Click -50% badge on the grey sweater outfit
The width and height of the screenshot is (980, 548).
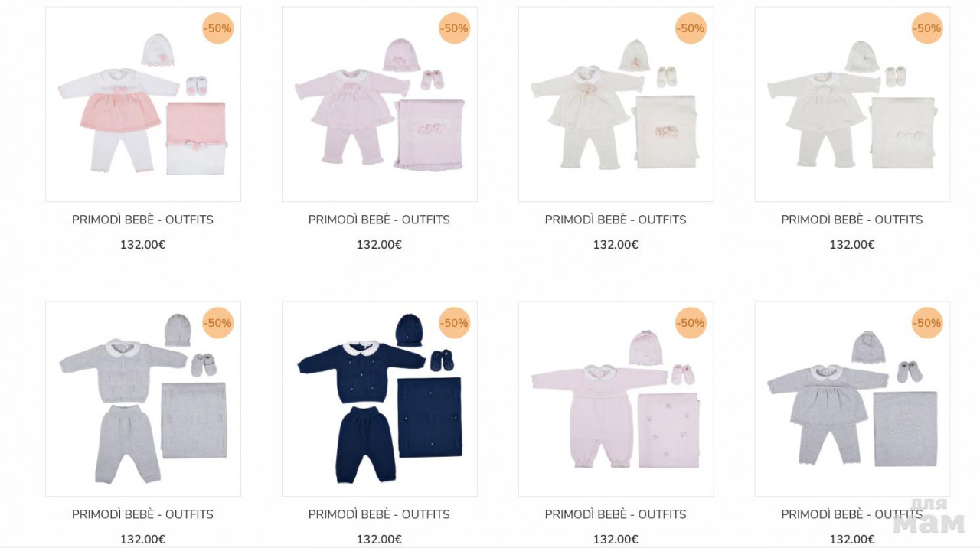pyautogui.click(x=217, y=323)
